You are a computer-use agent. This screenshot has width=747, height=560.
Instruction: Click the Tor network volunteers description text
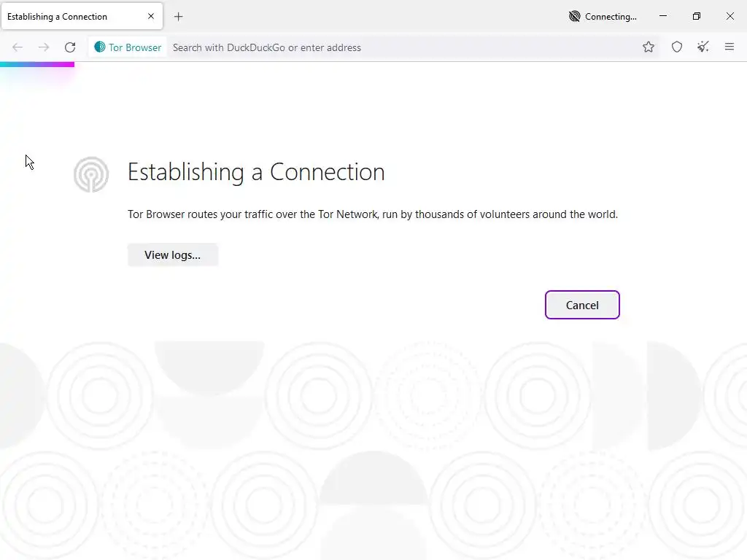coord(373,214)
